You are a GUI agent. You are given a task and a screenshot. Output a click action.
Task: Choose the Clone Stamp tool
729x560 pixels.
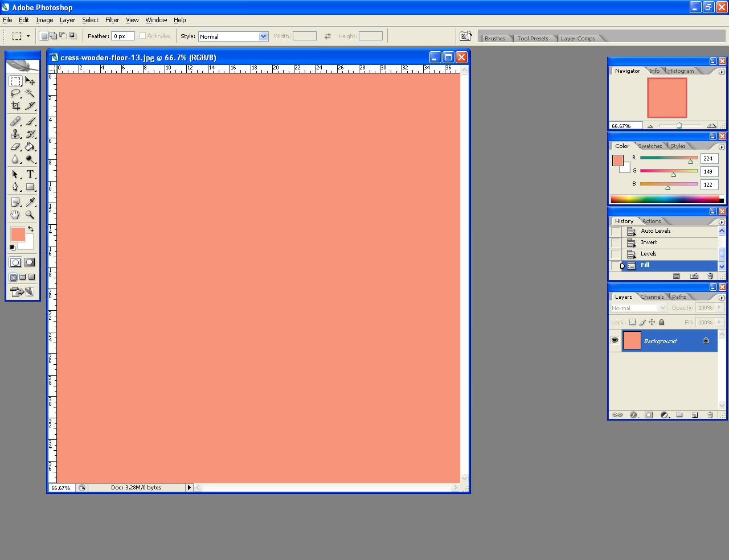pos(15,134)
